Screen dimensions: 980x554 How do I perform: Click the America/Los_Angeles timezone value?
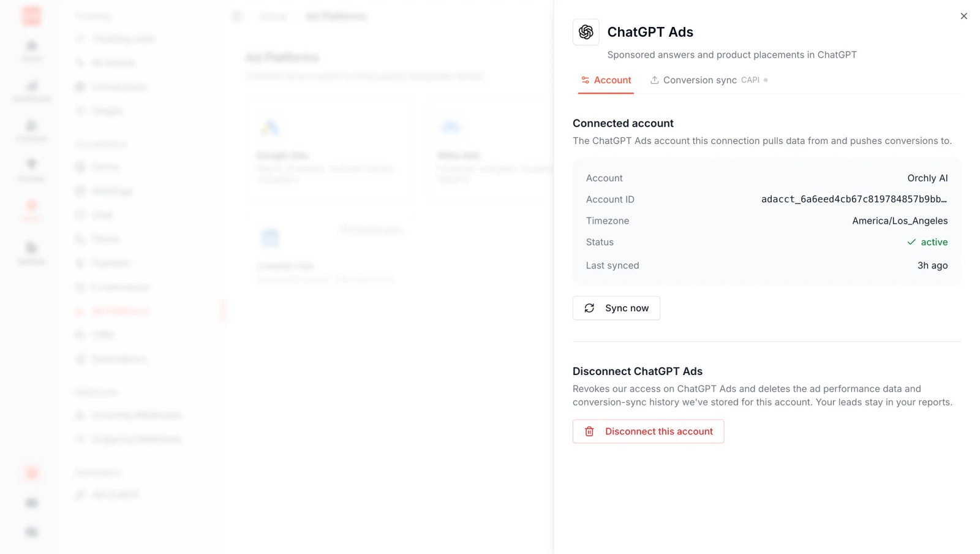(x=900, y=221)
